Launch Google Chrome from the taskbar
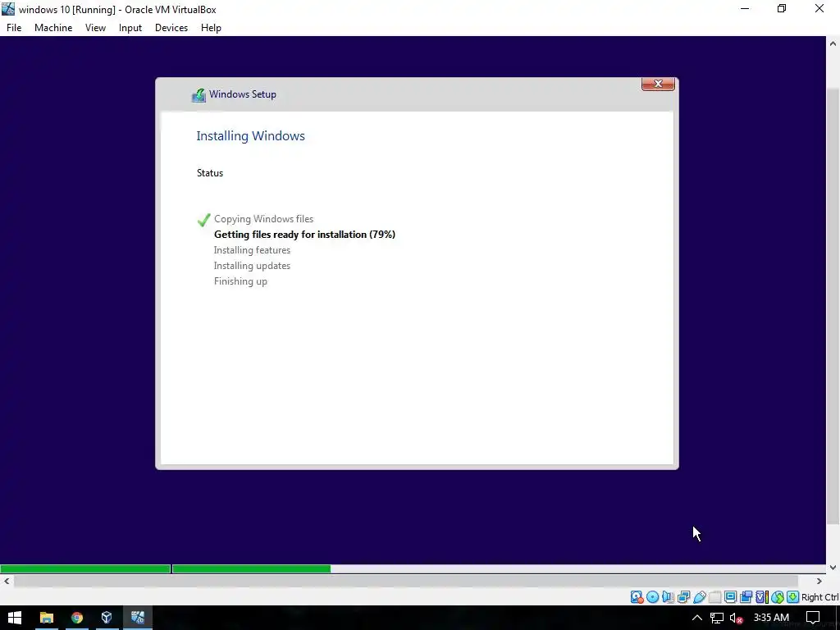This screenshot has height=630, width=840. click(x=77, y=618)
